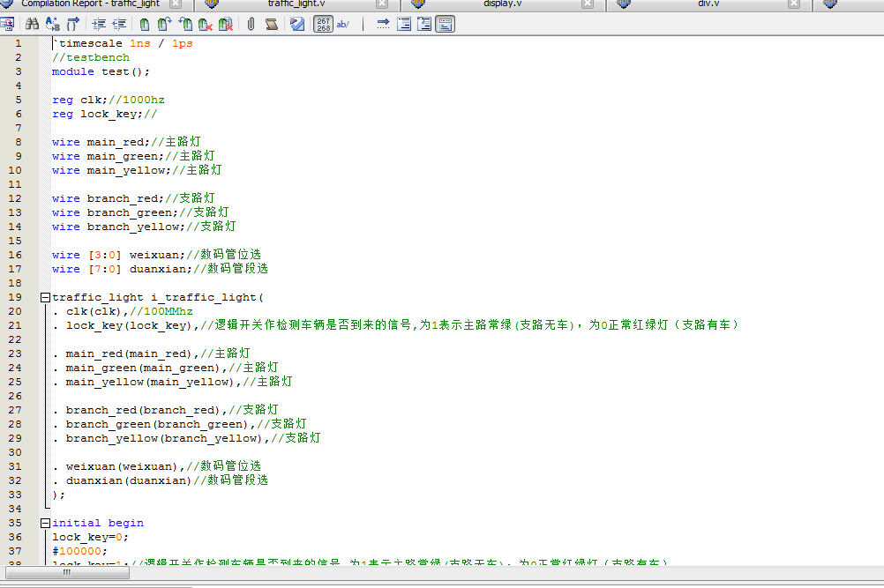Click the 'reg lock_key;//' declaration
The image size is (884, 588).
coord(105,114)
